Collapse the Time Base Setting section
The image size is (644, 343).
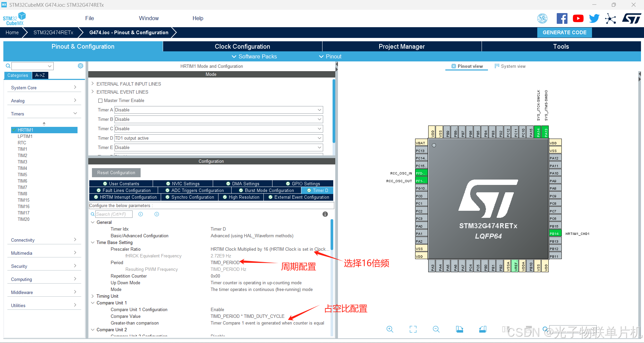tap(93, 242)
